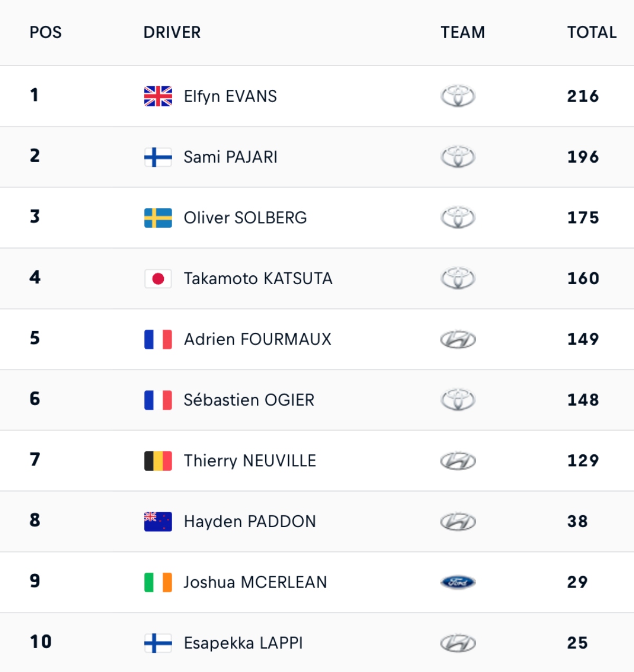
Task: Open Sami PAJARI driver name
Action: click(230, 157)
